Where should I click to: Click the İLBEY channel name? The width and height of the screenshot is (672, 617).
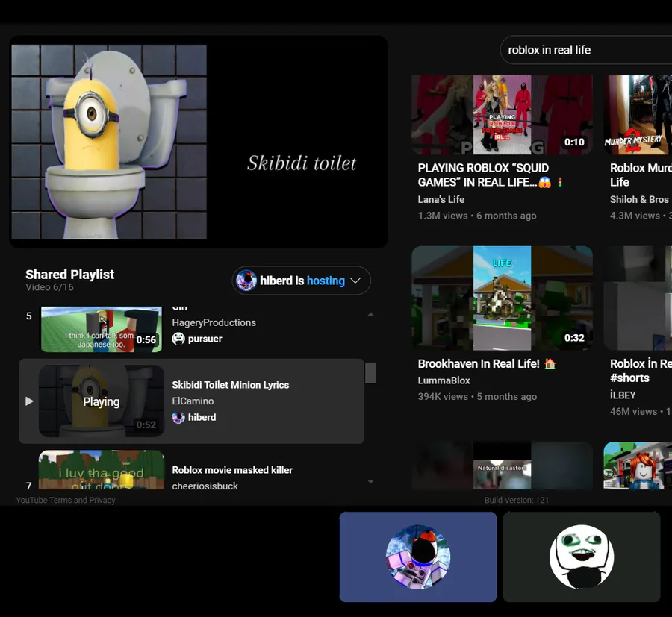coord(623,395)
